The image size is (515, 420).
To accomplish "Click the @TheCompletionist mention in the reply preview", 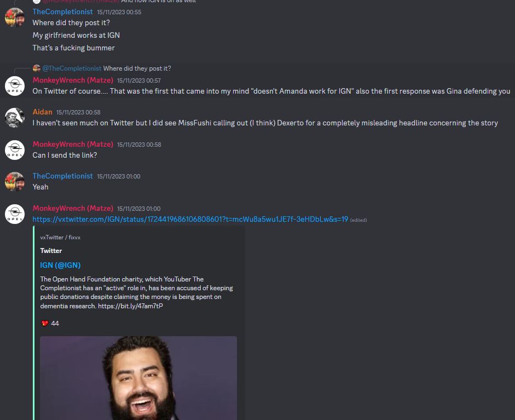I will [72, 68].
